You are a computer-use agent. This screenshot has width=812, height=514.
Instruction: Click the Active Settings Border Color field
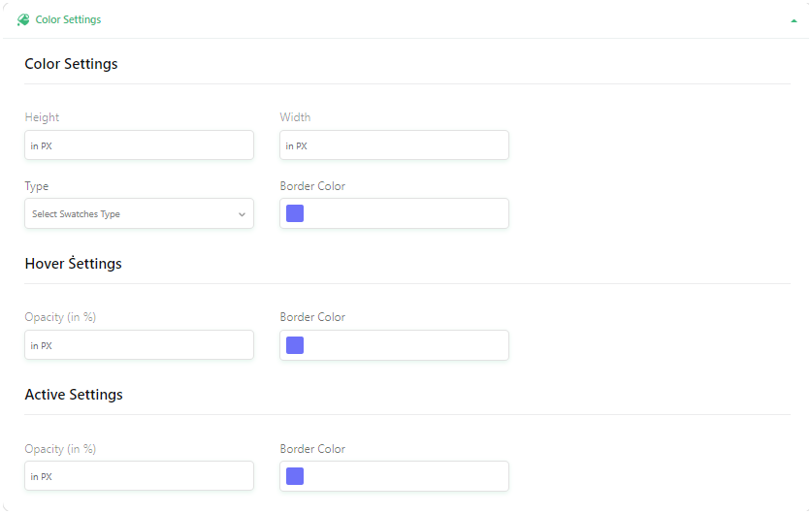394,476
